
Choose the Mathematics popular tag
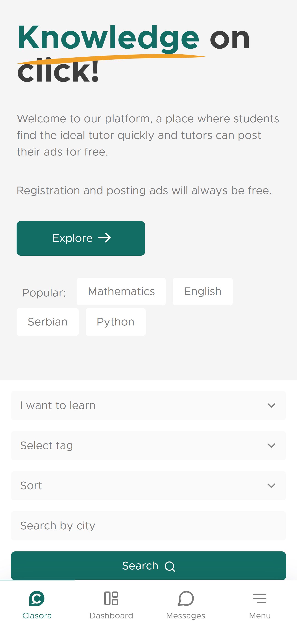[x=121, y=292]
